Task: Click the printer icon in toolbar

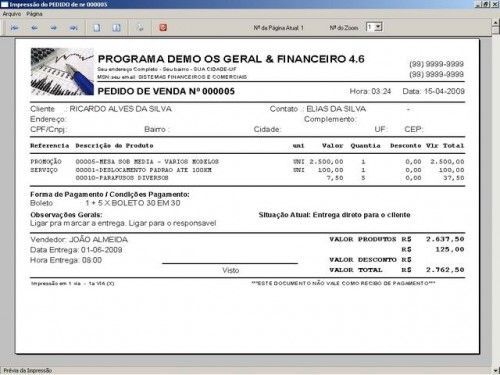Action: click(x=140, y=28)
